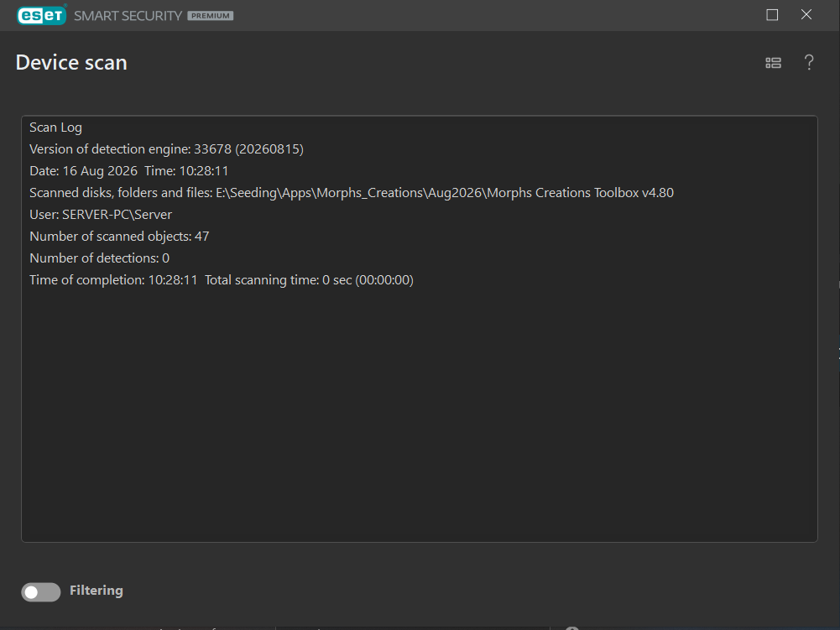
Task: Click the PREMIUM badge in title bar
Action: coord(211,16)
